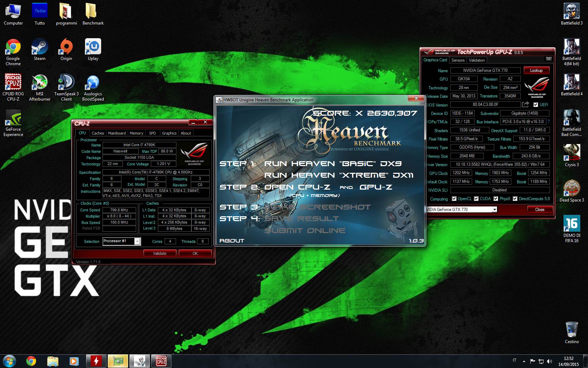Open About tab in CPU-Z
Screen dimensions: 588x368
(x=186, y=133)
